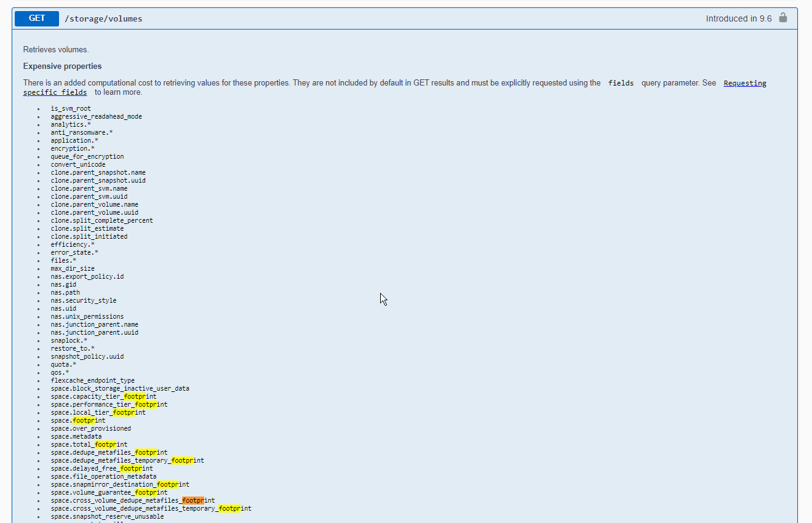Click the space.snapshot_reserve_unusable entry
Viewport: 812px width, 523px height.
pos(108,516)
